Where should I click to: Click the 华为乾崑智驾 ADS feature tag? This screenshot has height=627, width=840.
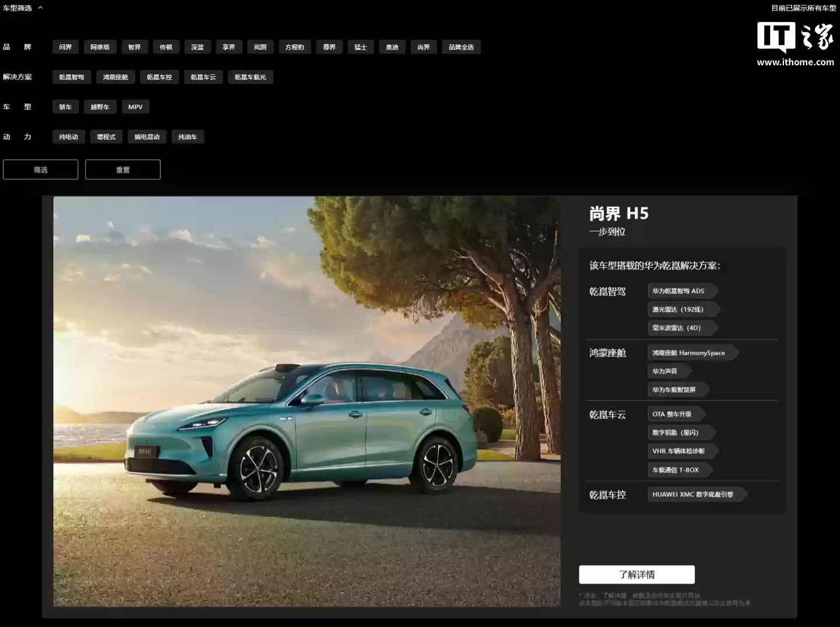click(679, 291)
